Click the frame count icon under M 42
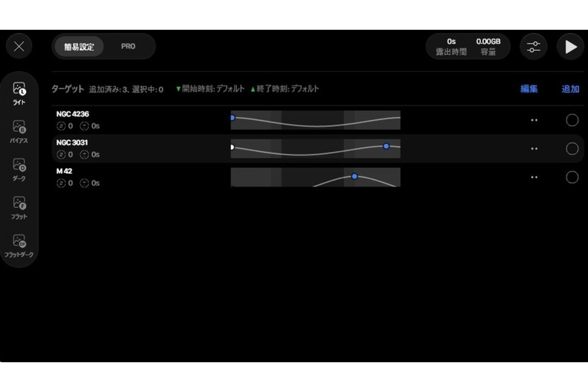This screenshot has width=588, height=392. pos(61,183)
